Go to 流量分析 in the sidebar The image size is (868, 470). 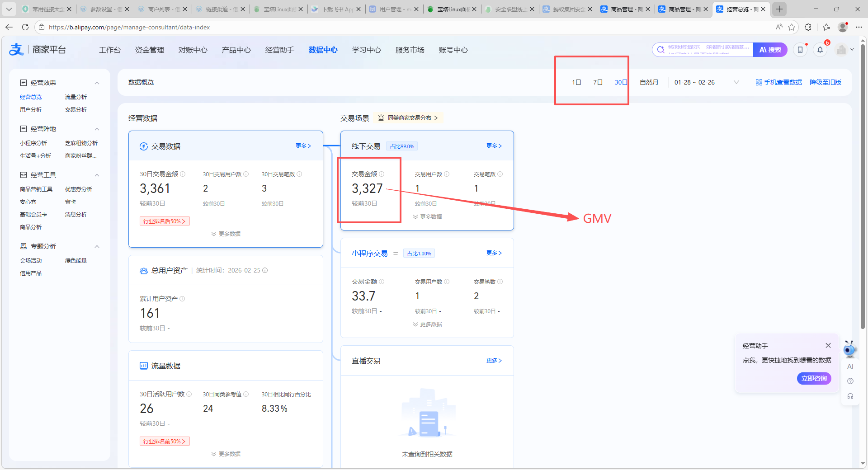pos(75,97)
